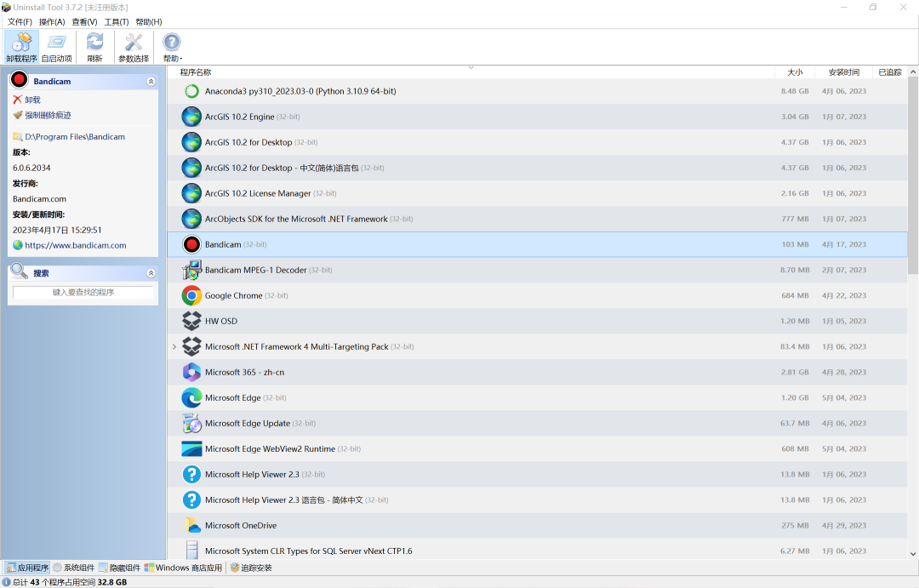The image size is (919, 588).
Task: Select Help Viewer 2.3 语言包 简体中文 icon
Action: (191, 500)
